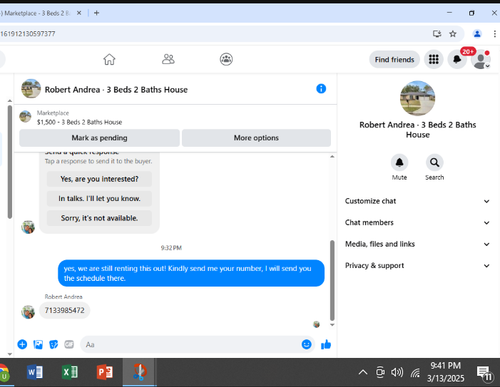The image size is (500, 387).
Task: Click the Meet Now camera tray icon
Action: 380,372
